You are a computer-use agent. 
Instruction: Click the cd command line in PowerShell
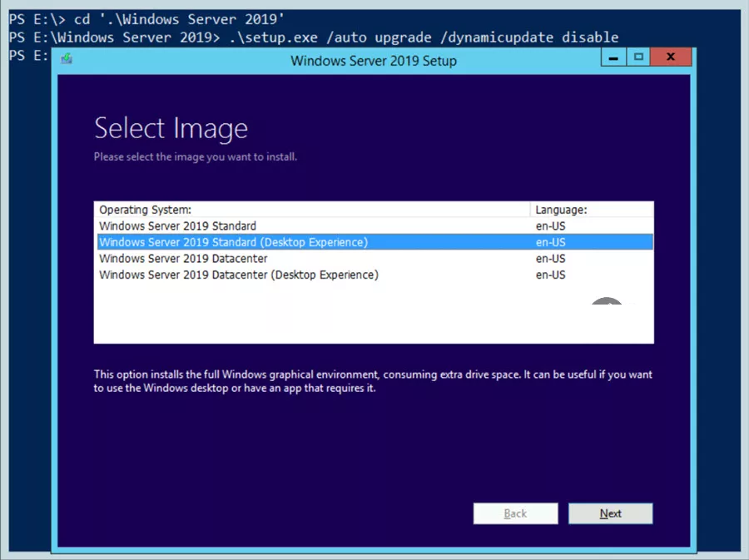pyautogui.click(x=146, y=19)
